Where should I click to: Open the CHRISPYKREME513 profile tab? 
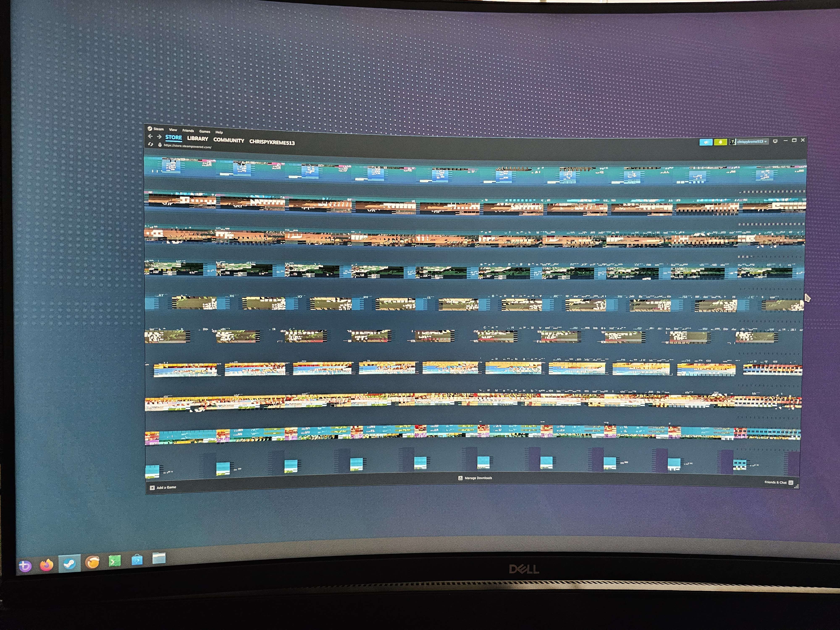272,142
